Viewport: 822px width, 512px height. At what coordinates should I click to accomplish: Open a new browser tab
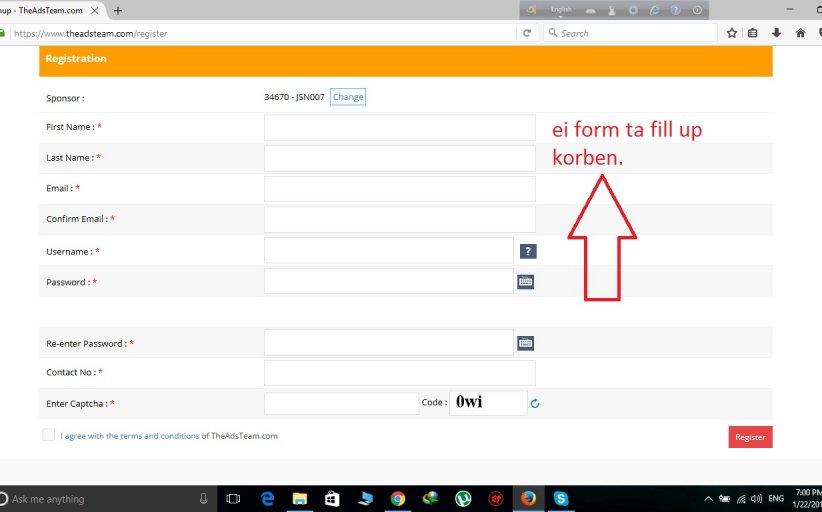point(118,10)
